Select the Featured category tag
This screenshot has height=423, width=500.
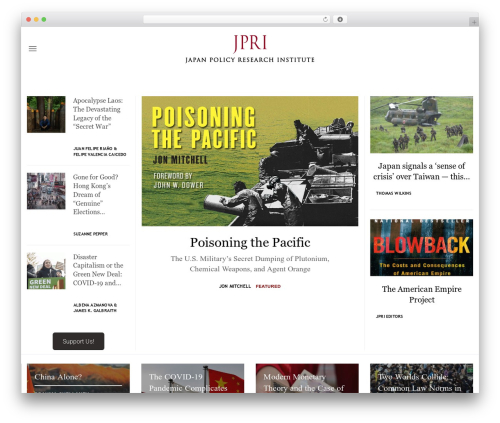[x=268, y=286]
